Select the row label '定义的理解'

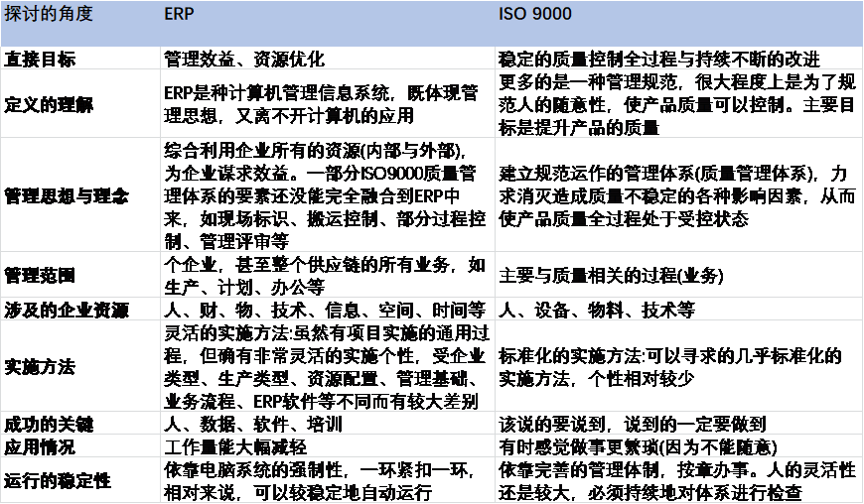tap(49, 104)
